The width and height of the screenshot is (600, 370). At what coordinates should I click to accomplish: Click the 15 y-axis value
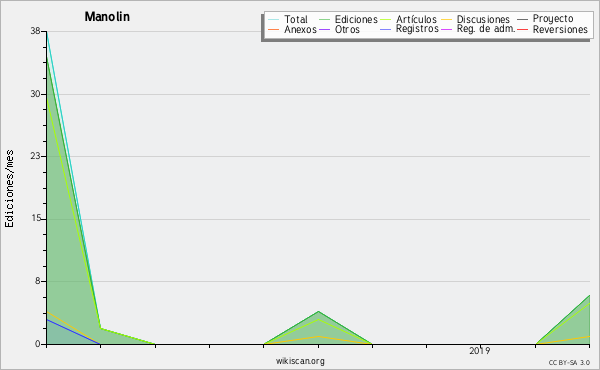point(36,218)
